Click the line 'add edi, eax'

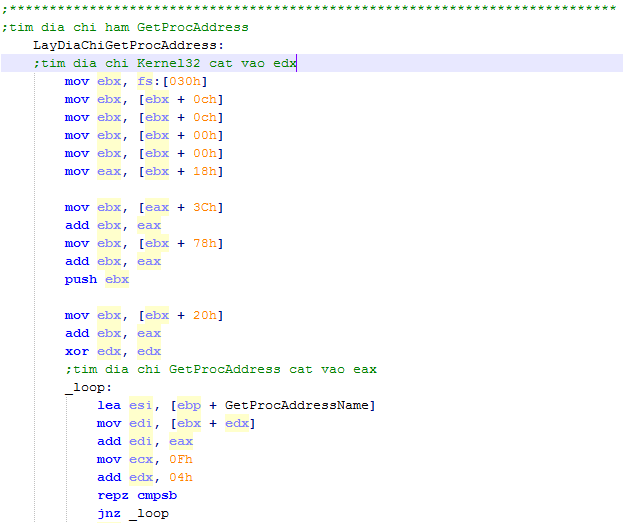pyautogui.click(x=145, y=442)
